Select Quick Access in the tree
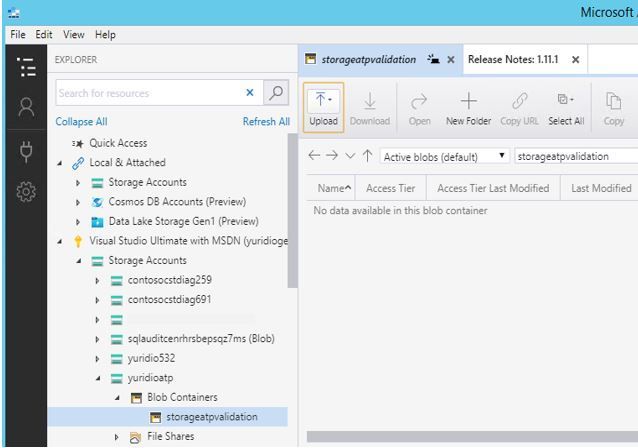Viewport: 638px width, 448px height. pos(118,143)
